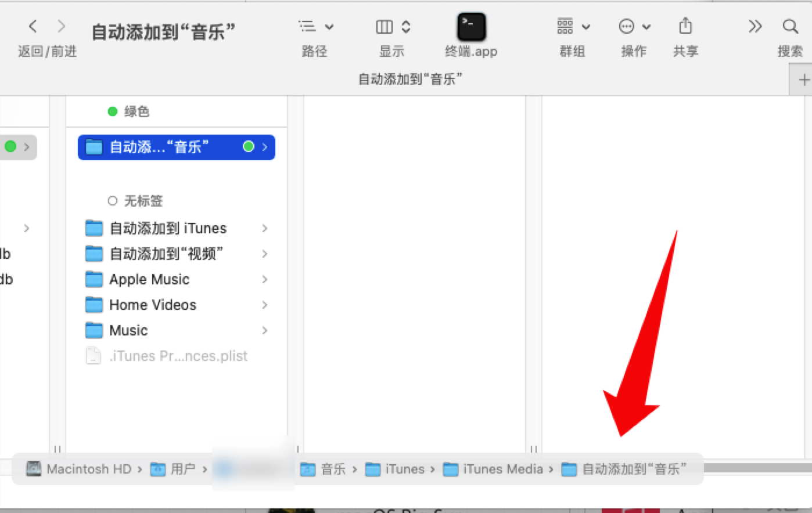Select the .iTunes Preferences plist file
The height and width of the screenshot is (513, 812).
click(x=178, y=356)
